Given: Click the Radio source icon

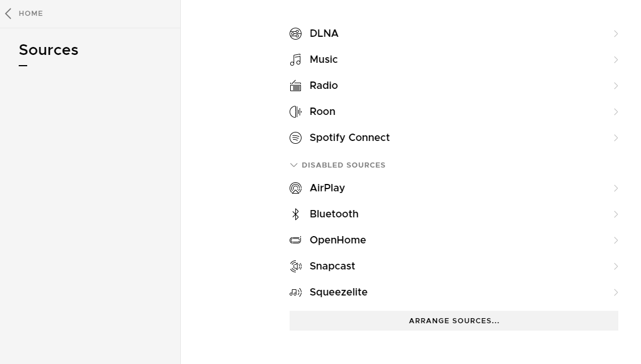Looking at the screenshot, I should 295,86.
